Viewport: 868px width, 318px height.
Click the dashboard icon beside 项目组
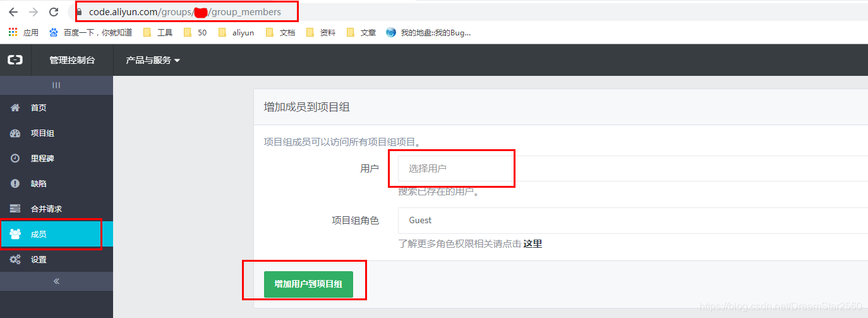[16, 133]
